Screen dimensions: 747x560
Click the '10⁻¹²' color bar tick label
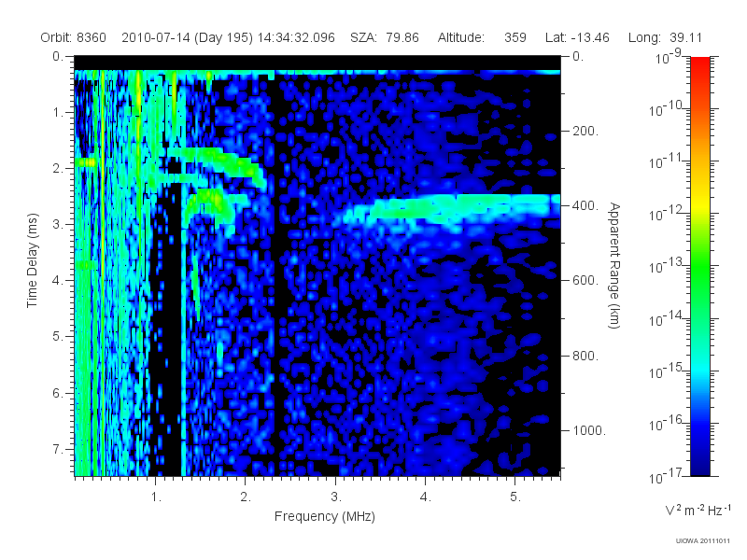(x=667, y=214)
